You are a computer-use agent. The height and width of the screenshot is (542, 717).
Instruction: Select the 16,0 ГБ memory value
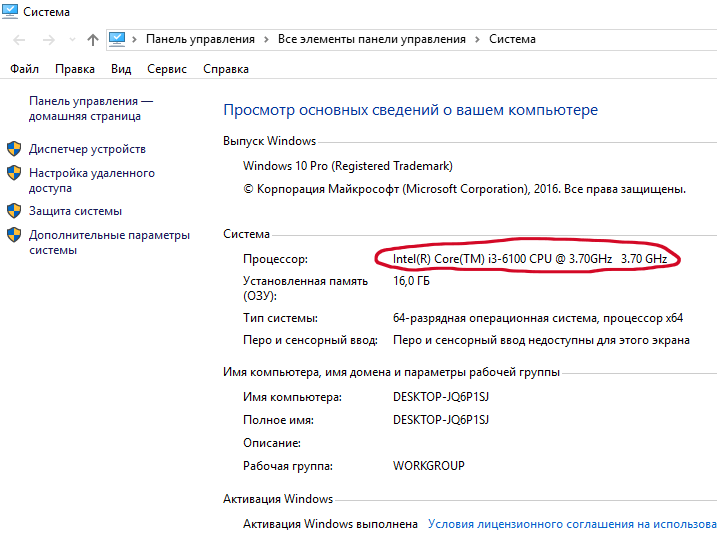coord(411,281)
